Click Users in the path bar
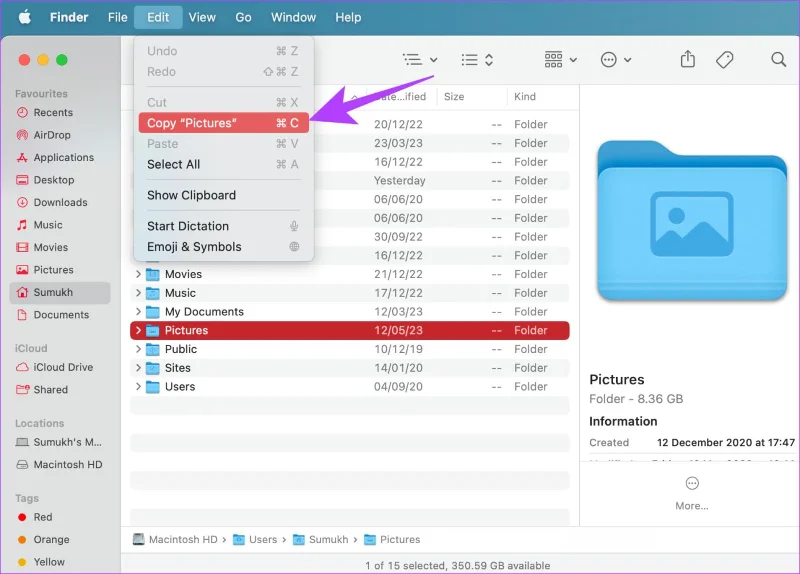800x574 pixels. click(x=255, y=540)
